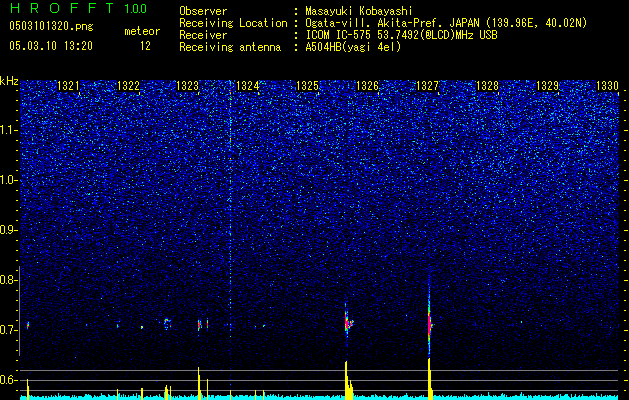The width and height of the screenshot is (629, 400).
Task: Click time marker 1330
Action: pyautogui.click(x=607, y=86)
